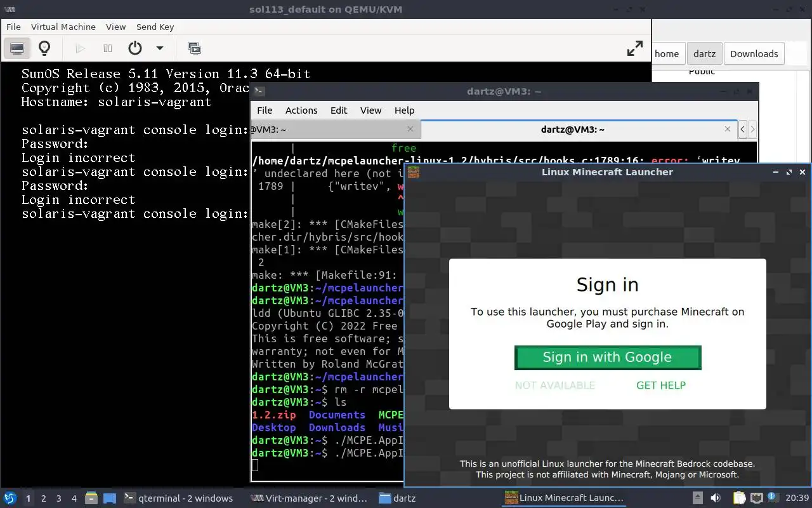Click the Documents directory name in terminal
Screen dimensions: 812x508
pyautogui.click(x=337, y=415)
